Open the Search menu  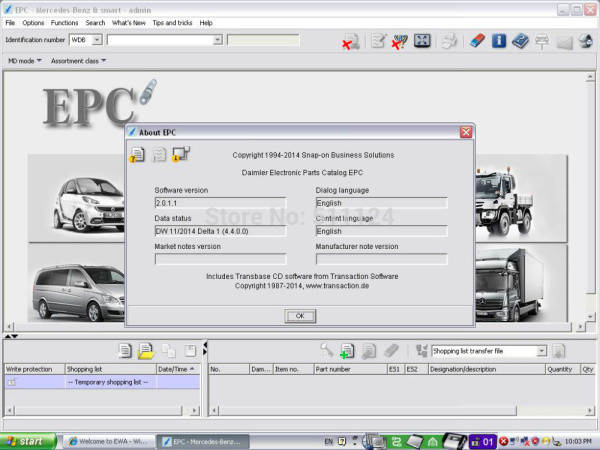pyautogui.click(x=95, y=23)
